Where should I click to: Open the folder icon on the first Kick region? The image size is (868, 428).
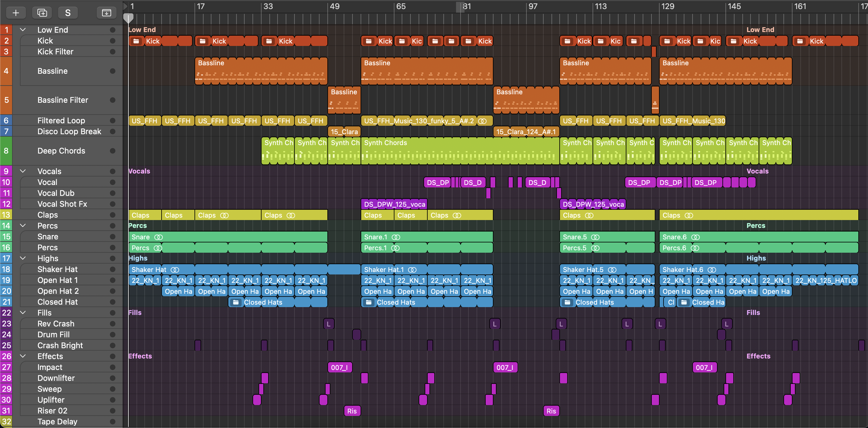tap(136, 41)
